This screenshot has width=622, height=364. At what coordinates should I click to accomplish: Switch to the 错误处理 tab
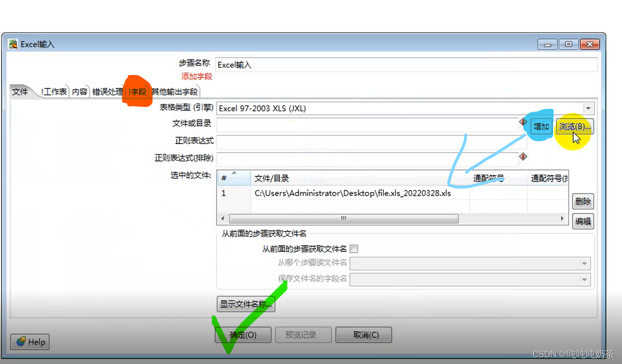coord(107,92)
